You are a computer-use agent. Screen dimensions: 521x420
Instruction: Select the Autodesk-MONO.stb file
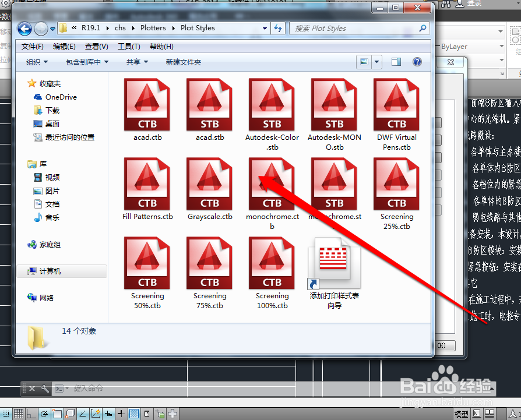335,115
